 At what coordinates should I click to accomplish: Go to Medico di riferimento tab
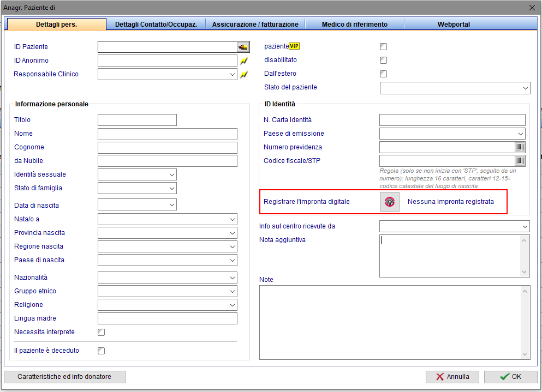(355, 25)
